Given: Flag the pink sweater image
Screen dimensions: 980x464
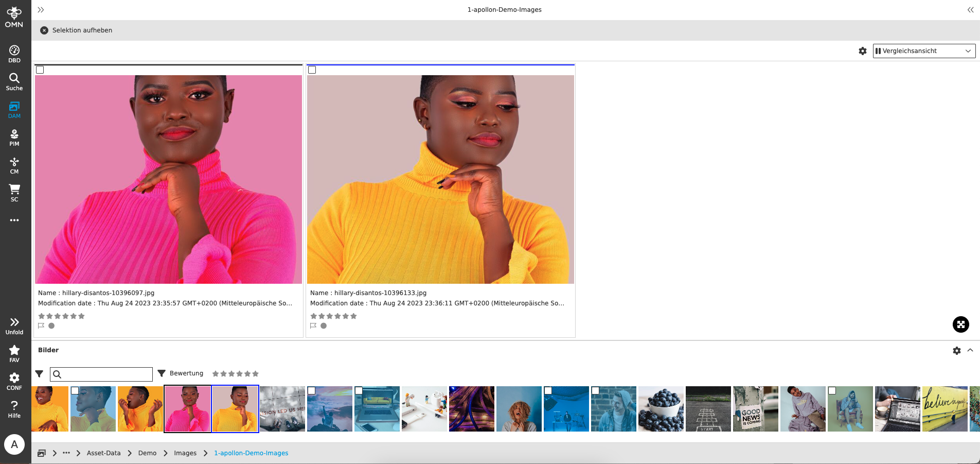Looking at the screenshot, I should (x=41, y=325).
